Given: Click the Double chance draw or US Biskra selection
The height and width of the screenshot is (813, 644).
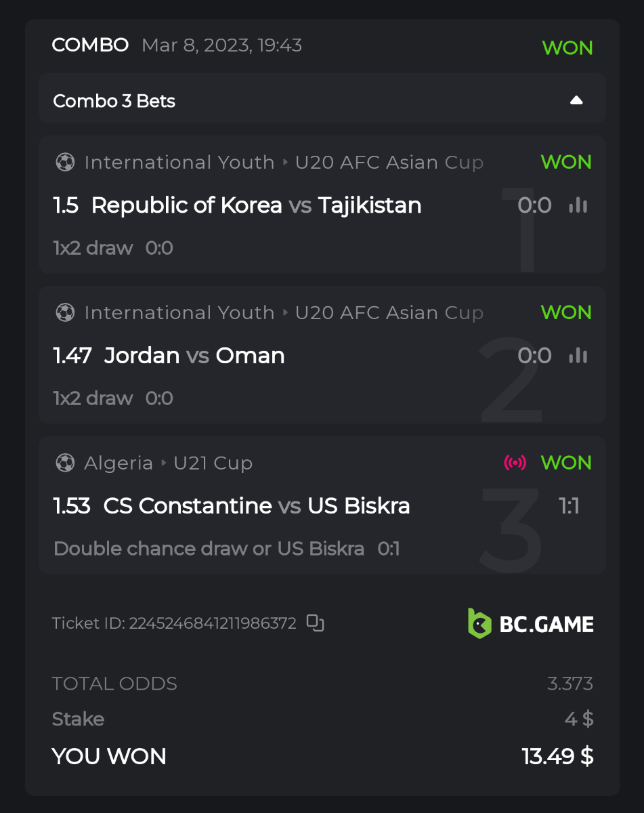Looking at the screenshot, I should 209,548.
